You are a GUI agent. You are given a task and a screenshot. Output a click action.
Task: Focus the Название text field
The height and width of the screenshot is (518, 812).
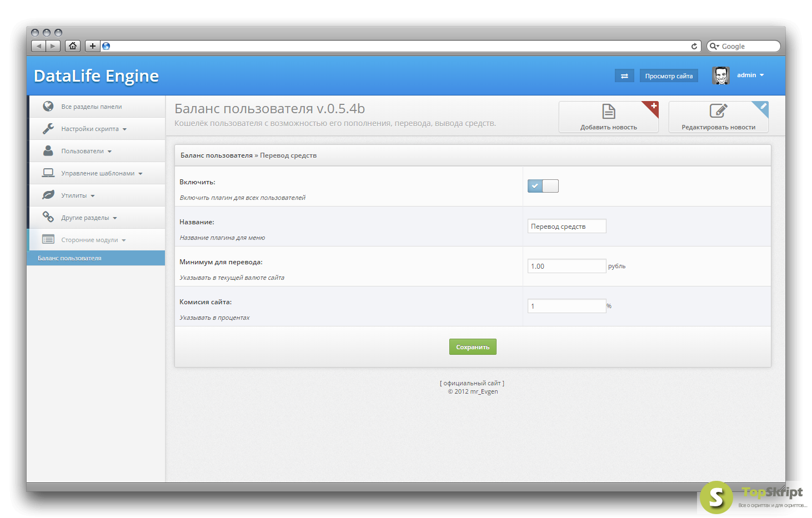tap(567, 226)
